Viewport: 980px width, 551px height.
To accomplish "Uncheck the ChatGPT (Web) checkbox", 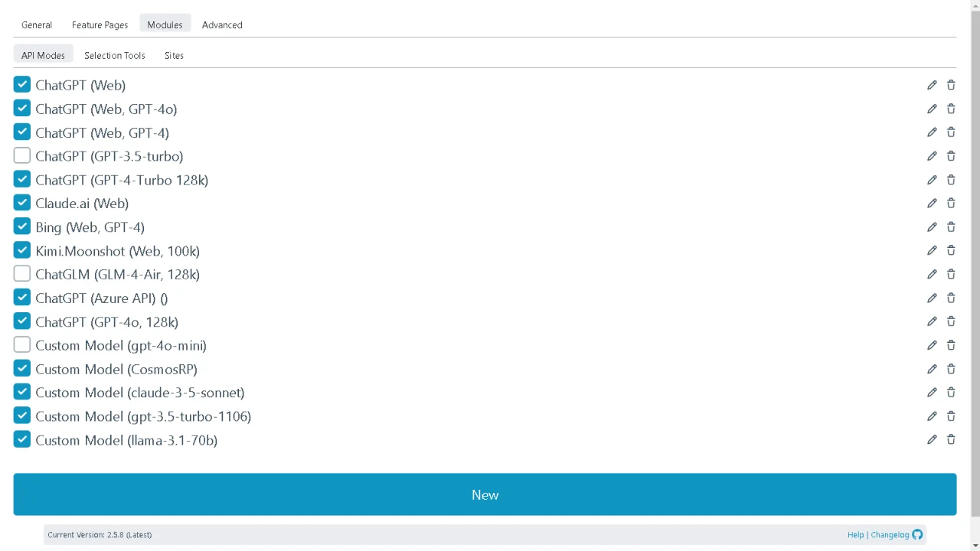I will click(21, 84).
